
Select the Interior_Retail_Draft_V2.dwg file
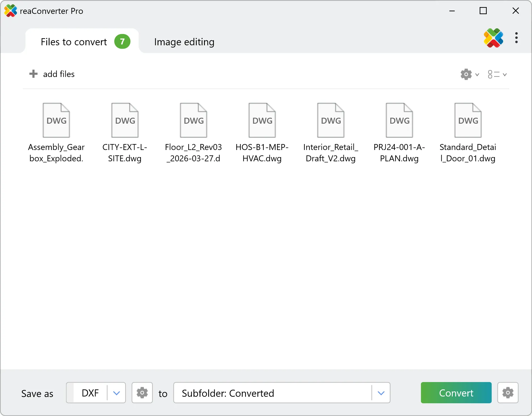click(x=330, y=120)
